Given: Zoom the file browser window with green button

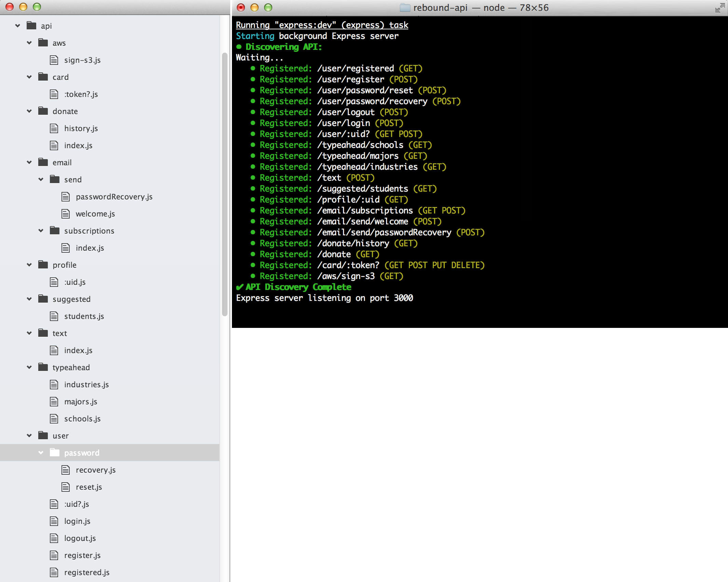Looking at the screenshot, I should coord(37,7).
